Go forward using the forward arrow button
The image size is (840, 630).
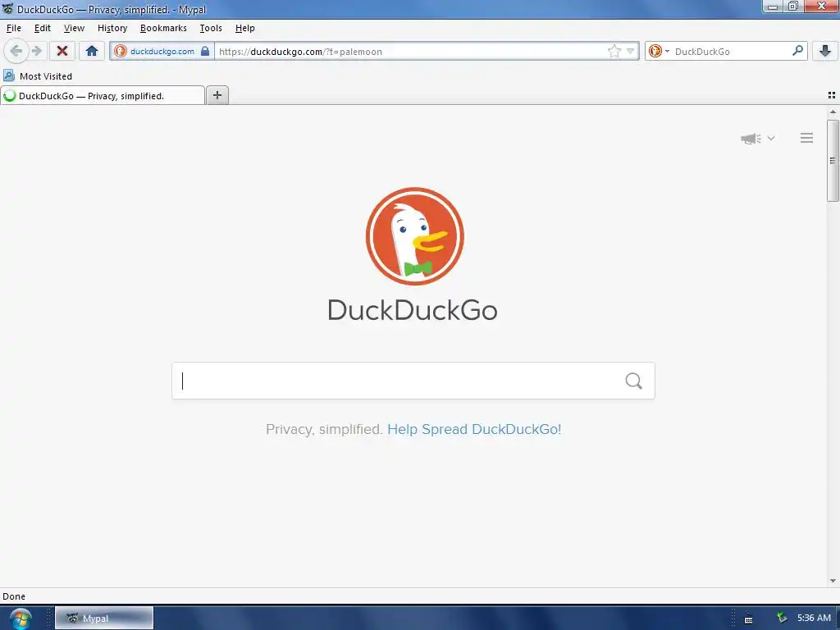[x=36, y=52]
